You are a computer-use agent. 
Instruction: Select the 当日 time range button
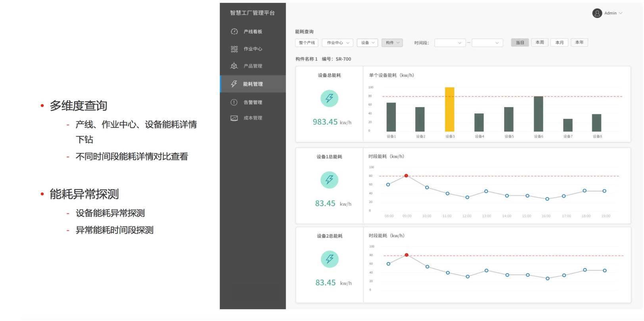tap(520, 42)
